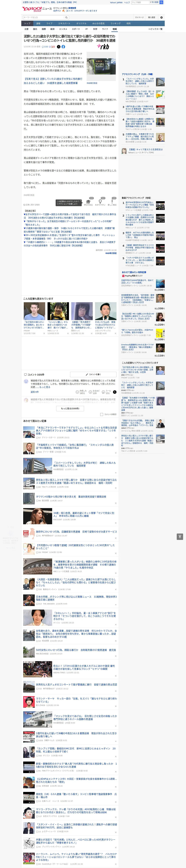The width and height of the screenshot is (186, 868).
Task: Open the エキスパート tab
Action: click(64, 24)
